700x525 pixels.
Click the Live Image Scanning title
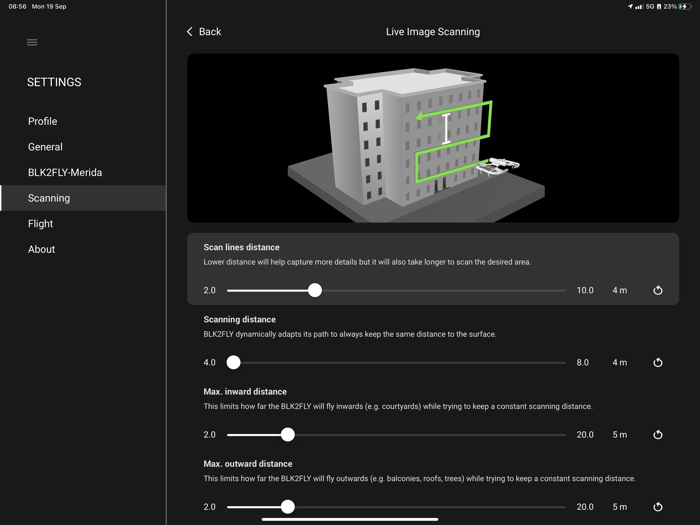(x=433, y=32)
